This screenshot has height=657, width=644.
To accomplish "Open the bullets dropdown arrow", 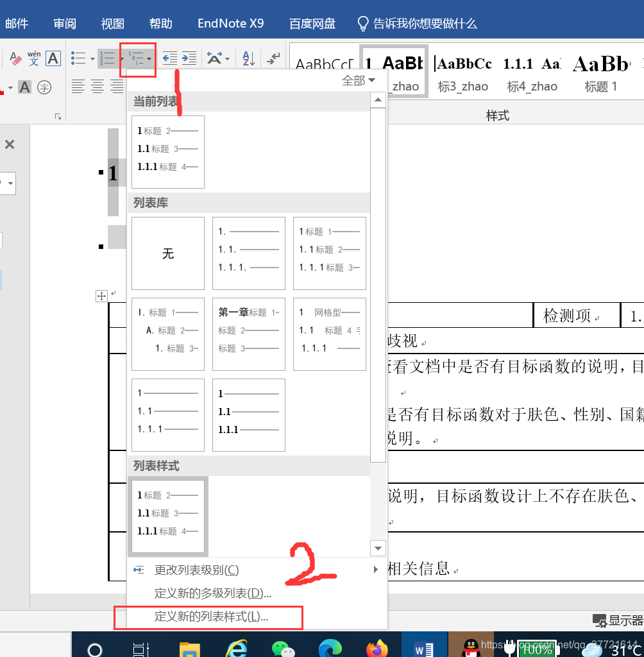I will [92, 58].
